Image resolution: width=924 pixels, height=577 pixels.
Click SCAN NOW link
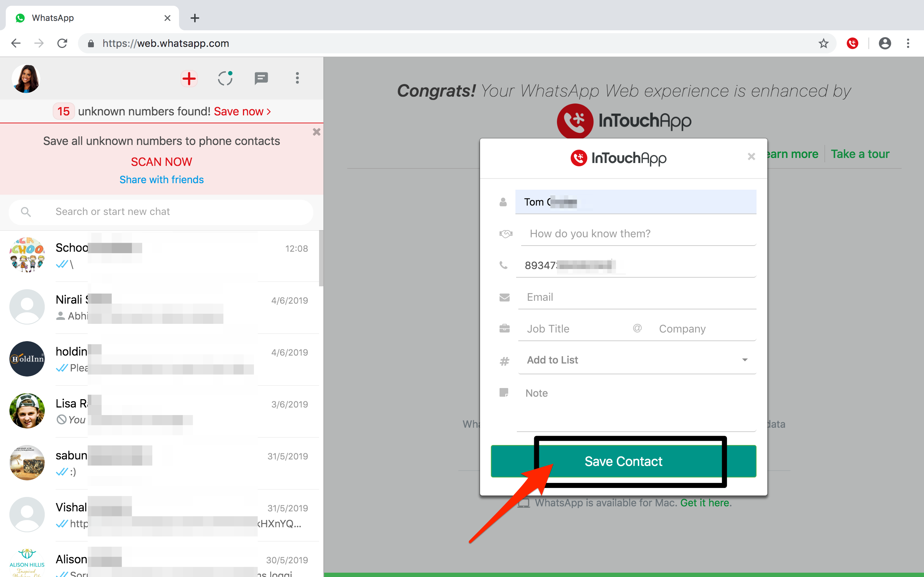pyautogui.click(x=161, y=162)
